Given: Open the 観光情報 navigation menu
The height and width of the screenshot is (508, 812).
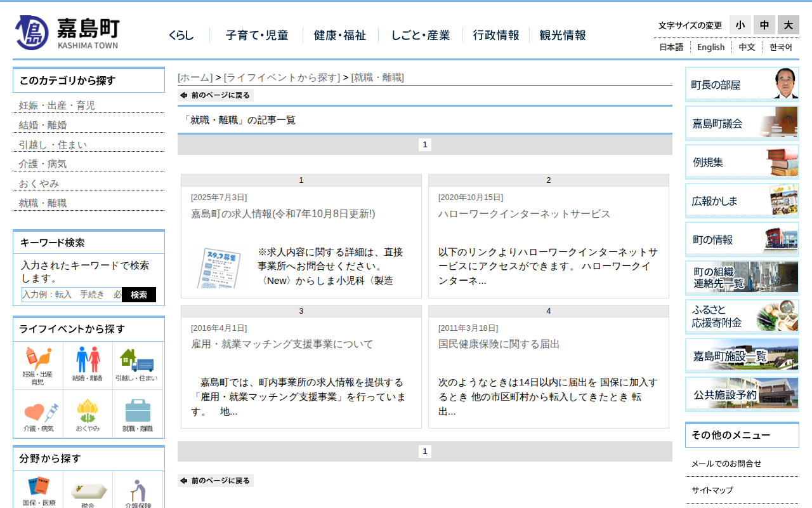Looking at the screenshot, I should [x=562, y=36].
